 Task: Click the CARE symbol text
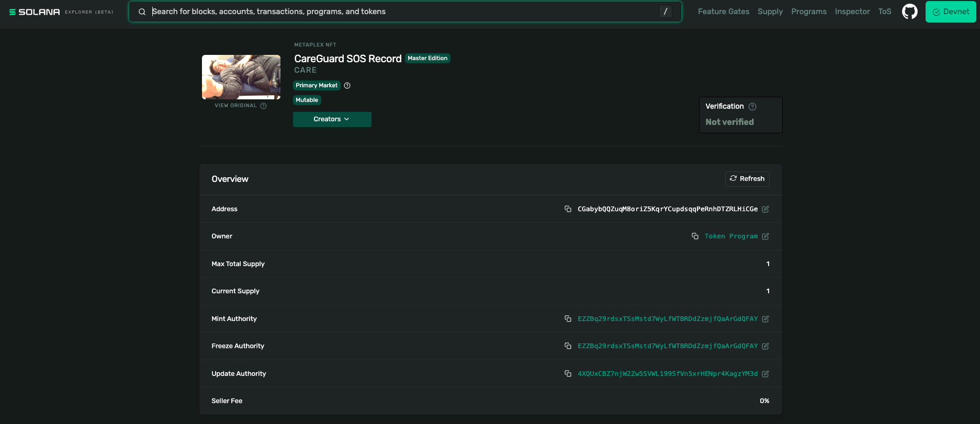pyautogui.click(x=306, y=70)
